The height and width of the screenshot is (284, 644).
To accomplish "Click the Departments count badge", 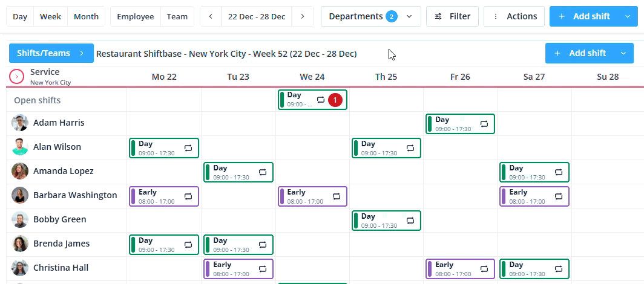I will click(x=392, y=16).
